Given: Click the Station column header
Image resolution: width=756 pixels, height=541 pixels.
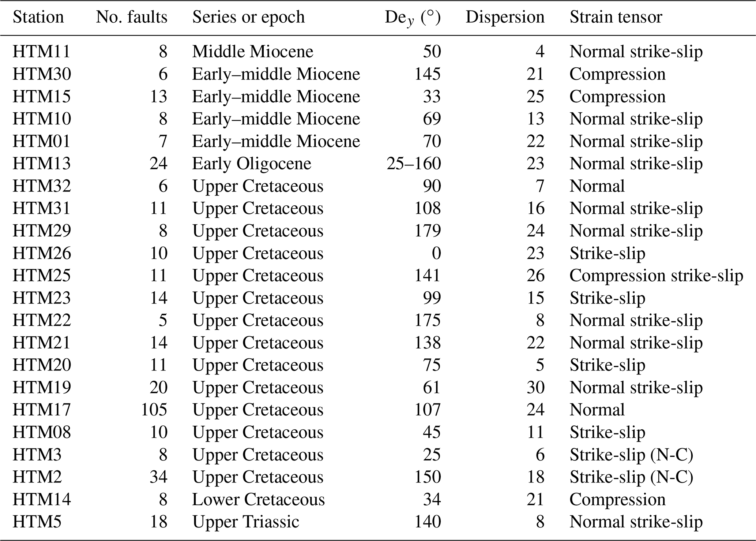Looking at the screenshot, I should (38, 17).
